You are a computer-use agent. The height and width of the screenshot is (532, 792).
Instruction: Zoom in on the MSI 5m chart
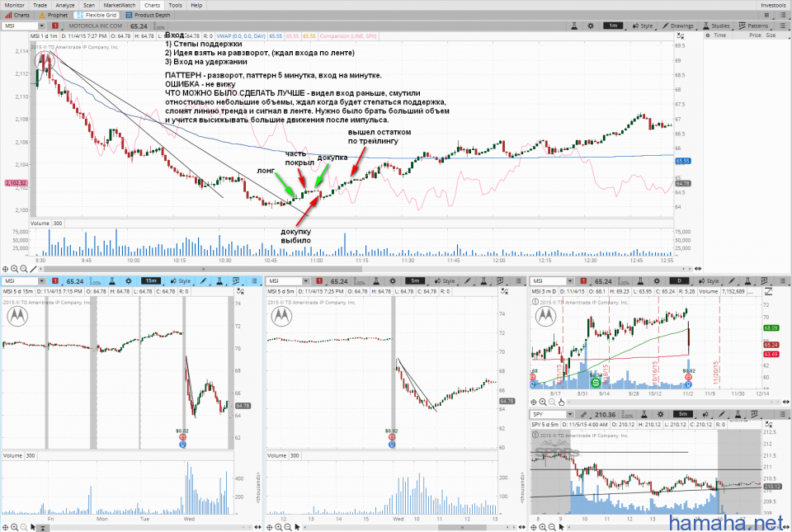pyautogui.click(x=279, y=527)
